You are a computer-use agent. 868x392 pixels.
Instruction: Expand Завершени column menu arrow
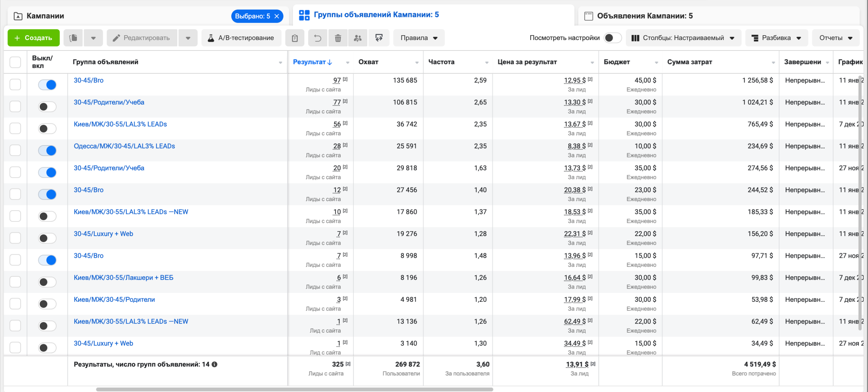[x=827, y=63]
